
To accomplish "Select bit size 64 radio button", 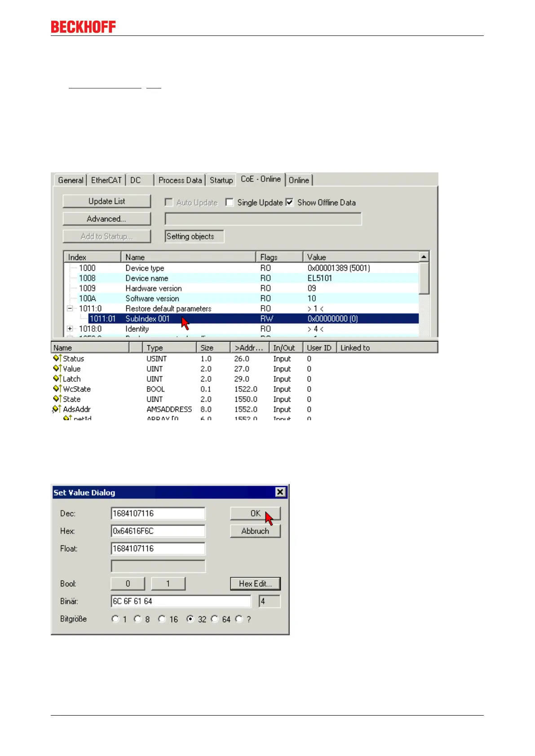I will pos(215,619).
